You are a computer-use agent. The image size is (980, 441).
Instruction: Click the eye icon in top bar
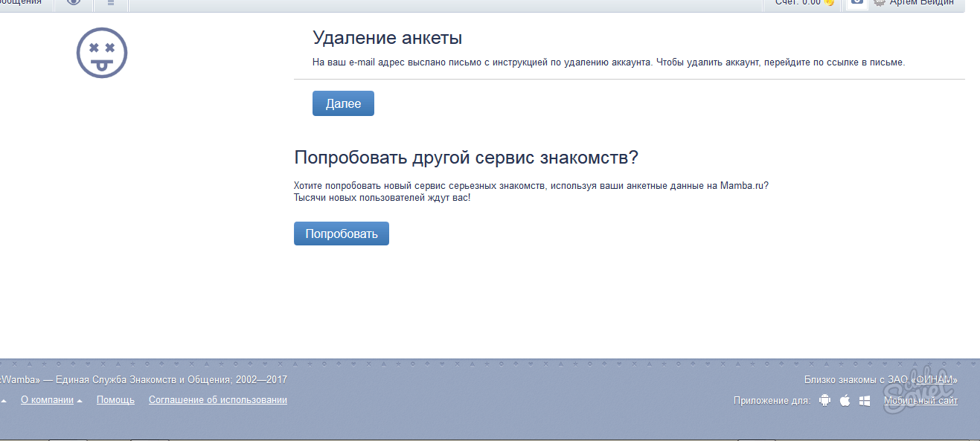[73, 2]
